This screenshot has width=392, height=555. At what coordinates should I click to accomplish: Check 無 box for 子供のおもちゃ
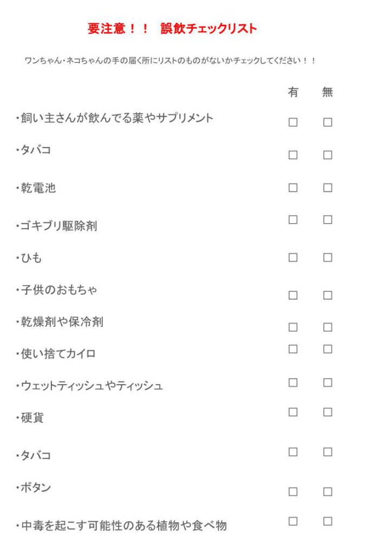point(328,295)
